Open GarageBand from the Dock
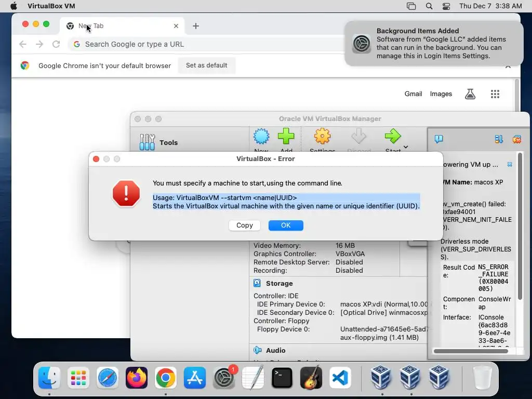Image resolution: width=532 pixels, height=399 pixels. [x=311, y=378]
